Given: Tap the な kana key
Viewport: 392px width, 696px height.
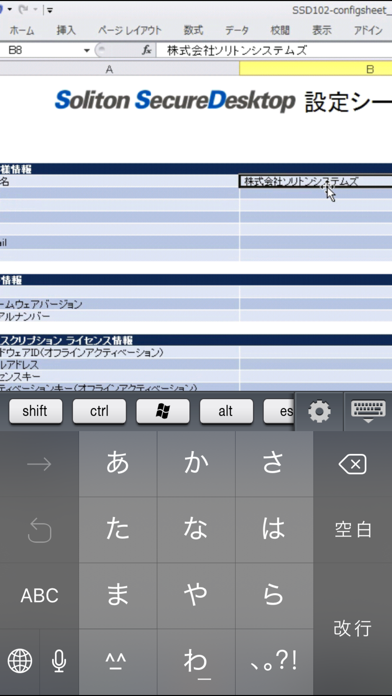Looking at the screenshot, I should (196, 530).
